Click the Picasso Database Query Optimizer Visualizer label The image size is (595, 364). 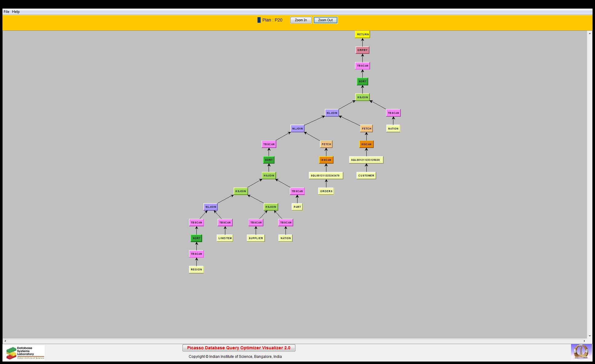click(x=238, y=348)
